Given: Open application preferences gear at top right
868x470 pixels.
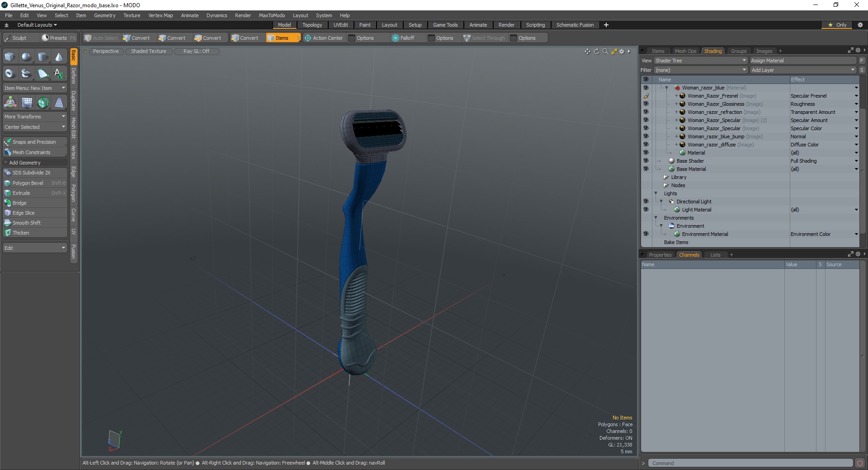Looking at the screenshot, I should click(860, 25).
